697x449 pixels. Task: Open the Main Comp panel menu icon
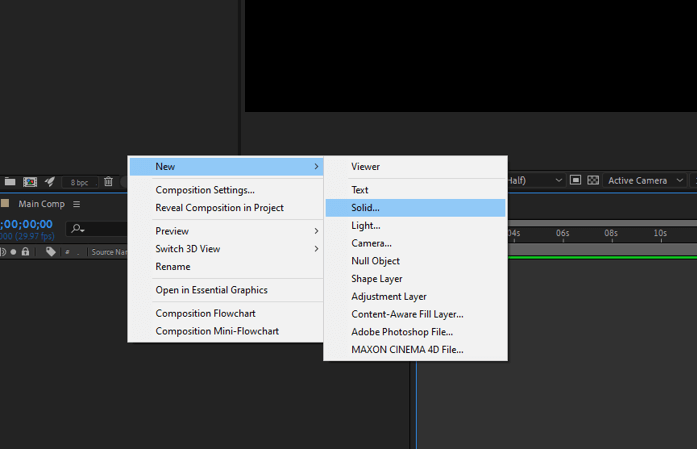[x=76, y=204]
